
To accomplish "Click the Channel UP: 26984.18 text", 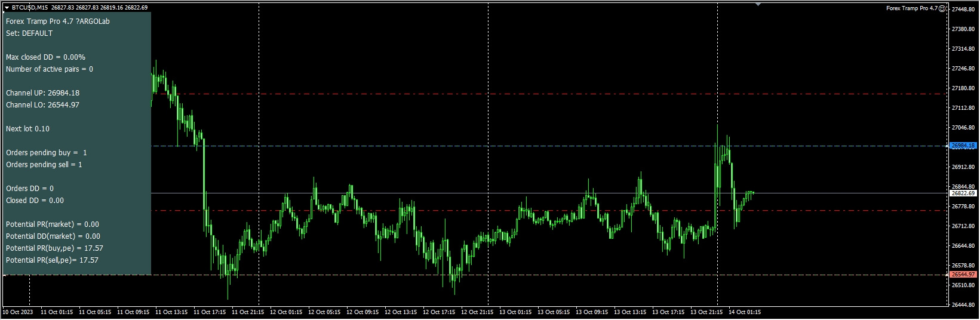I will coord(42,93).
